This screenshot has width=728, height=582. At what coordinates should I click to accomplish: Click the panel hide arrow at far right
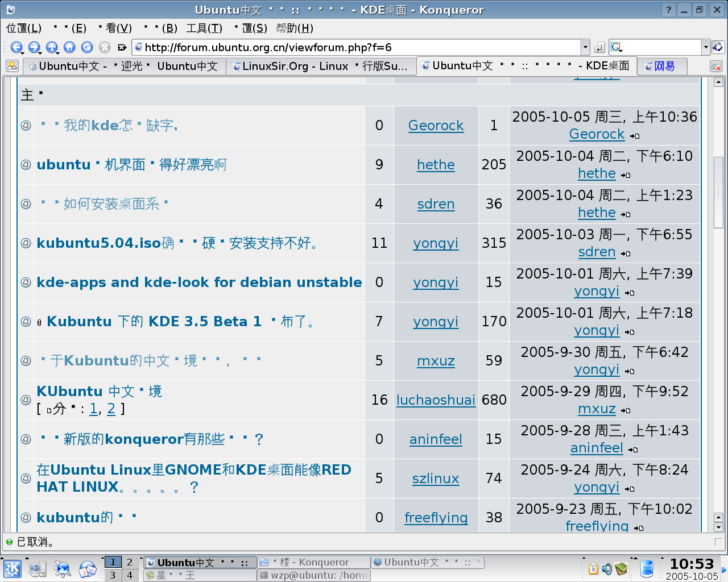pos(724,569)
